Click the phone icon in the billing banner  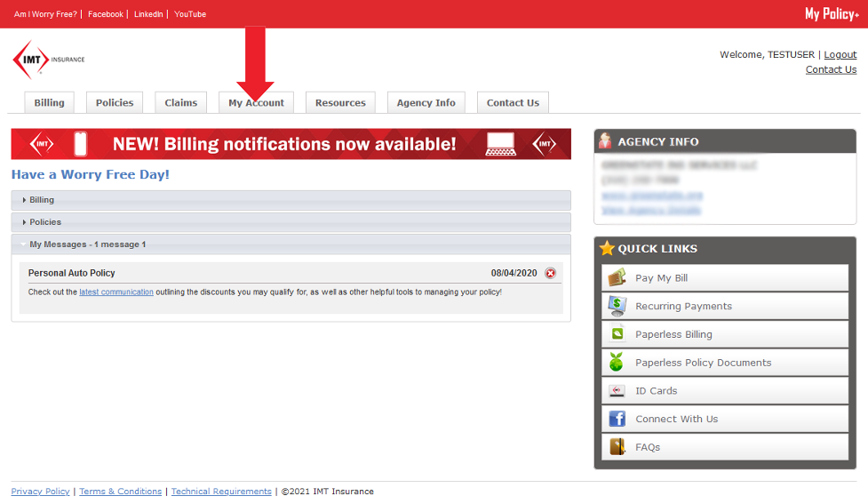tap(80, 144)
